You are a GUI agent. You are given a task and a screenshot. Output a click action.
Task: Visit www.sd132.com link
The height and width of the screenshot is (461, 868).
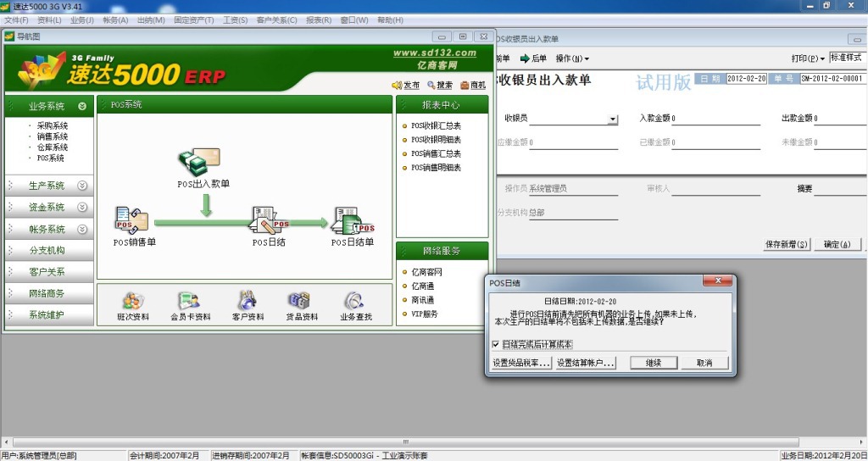pos(435,53)
